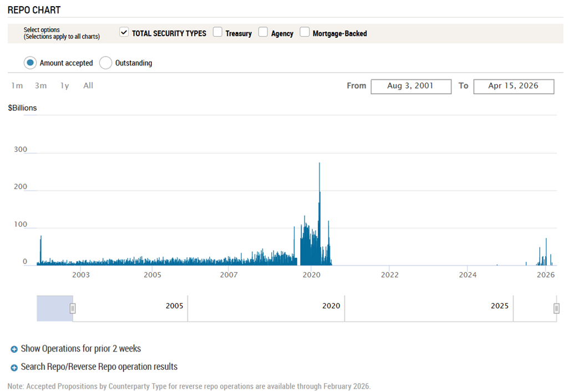Click plus icon beside Search Repo/Reverse Repo

pos(14,367)
